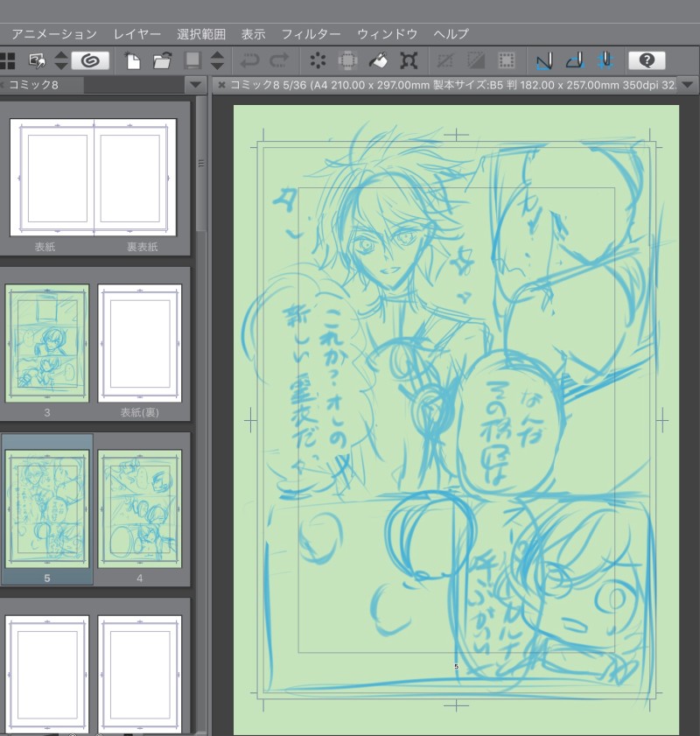Click the page number 3 label
This screenshot has width=700, height=736.
(47, 412)
